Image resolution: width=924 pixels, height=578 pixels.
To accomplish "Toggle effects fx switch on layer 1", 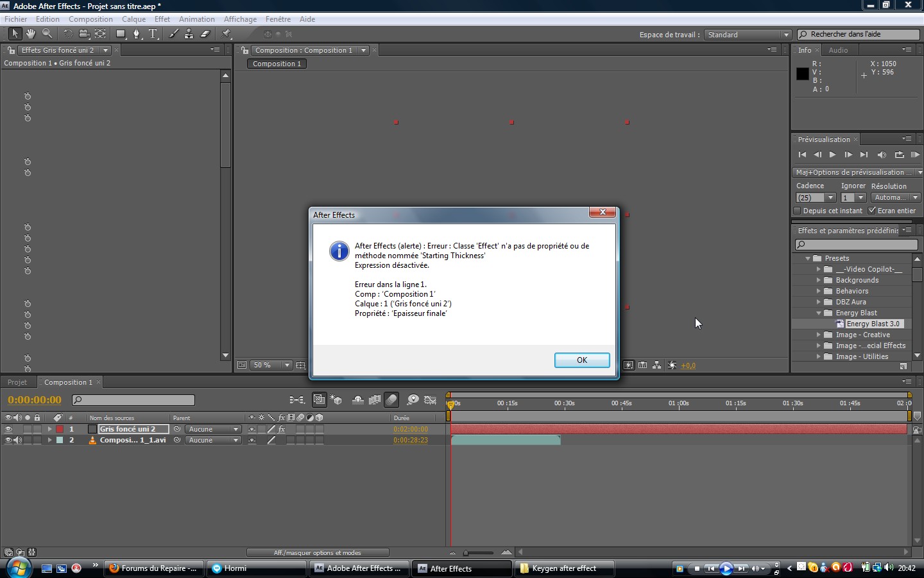I will tap(282, 429).
